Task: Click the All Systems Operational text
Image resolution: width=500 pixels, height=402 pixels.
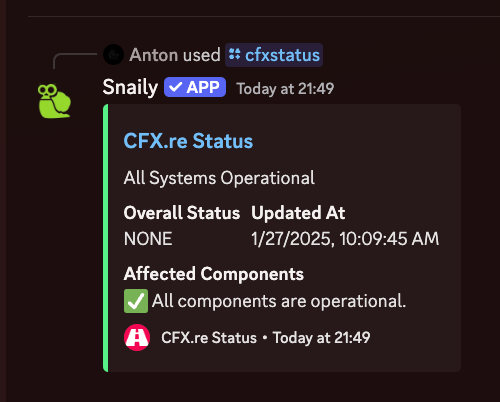Action: [219, 178]
